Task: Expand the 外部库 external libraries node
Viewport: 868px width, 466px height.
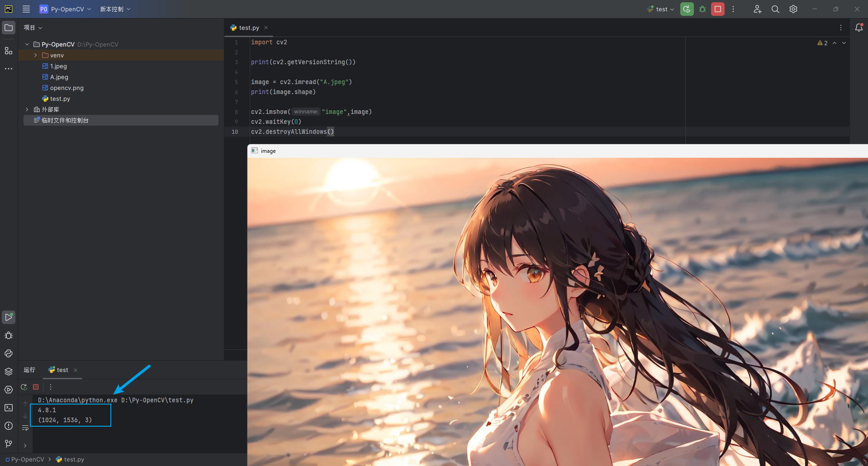Action: click(x=27, y=109)
